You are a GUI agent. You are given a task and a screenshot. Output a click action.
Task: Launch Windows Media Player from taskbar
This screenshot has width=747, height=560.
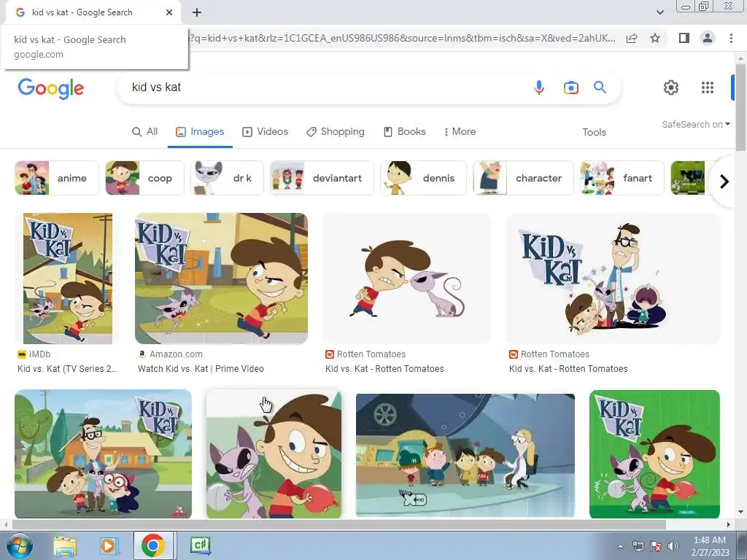point(109,545)
